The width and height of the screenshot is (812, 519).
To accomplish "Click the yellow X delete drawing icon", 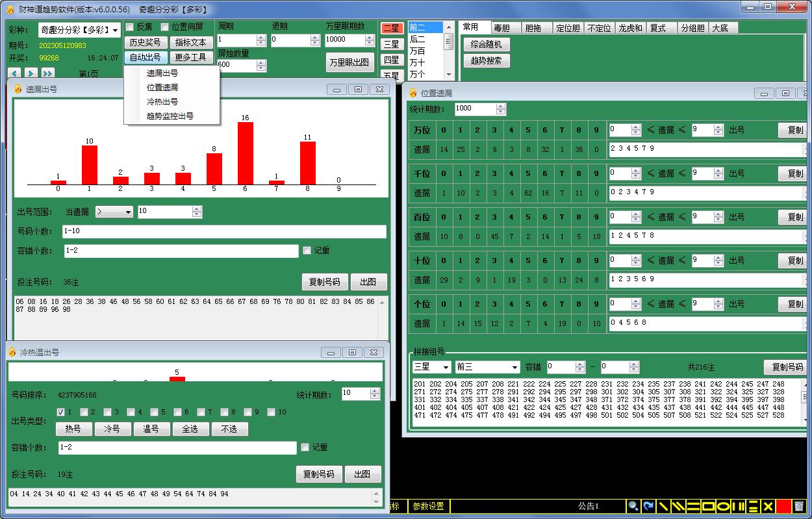I will pyautogui.click(x=768, y=506).
